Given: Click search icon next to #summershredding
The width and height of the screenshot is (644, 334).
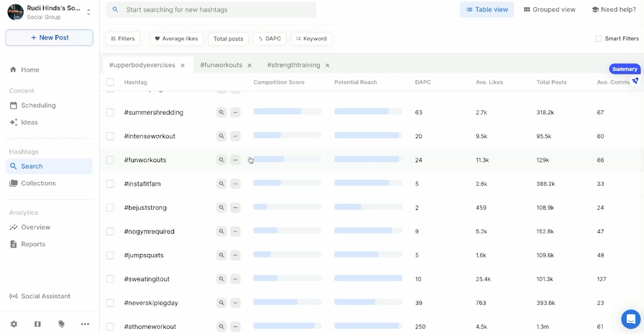Looking at the screenshot, I should [x=221, y=112].
